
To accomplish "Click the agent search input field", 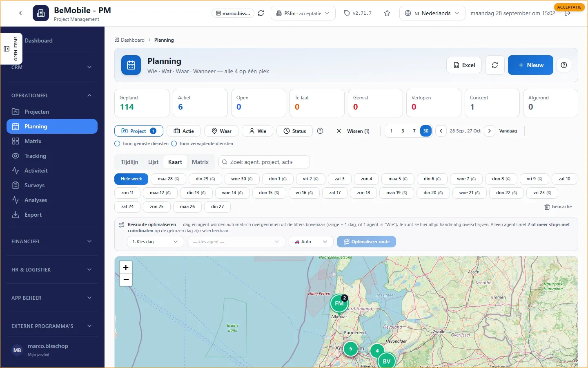I will [x=264, y=162].
